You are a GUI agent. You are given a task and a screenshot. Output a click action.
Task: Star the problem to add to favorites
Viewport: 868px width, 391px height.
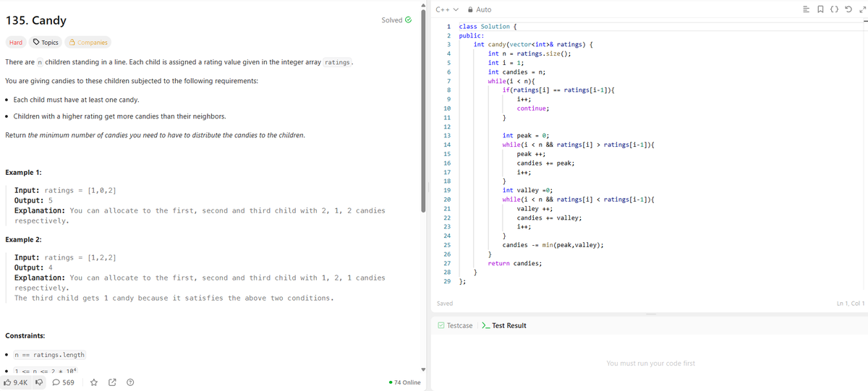(93, 382)
